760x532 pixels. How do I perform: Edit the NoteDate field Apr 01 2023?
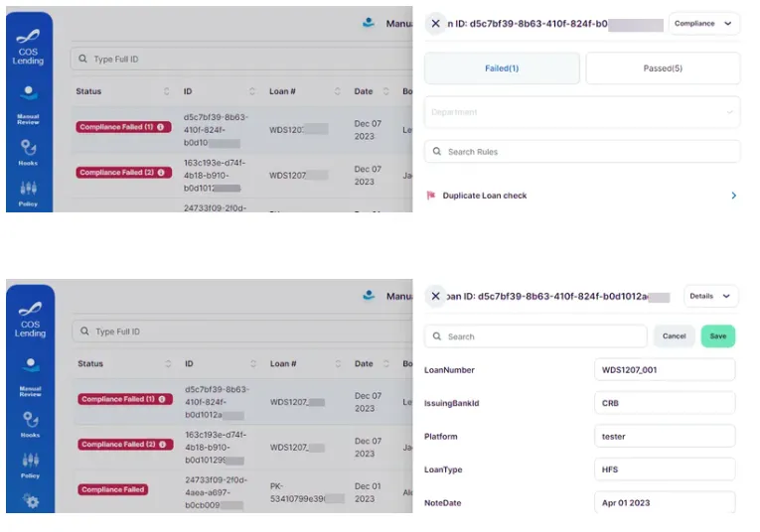pos(665,502)
